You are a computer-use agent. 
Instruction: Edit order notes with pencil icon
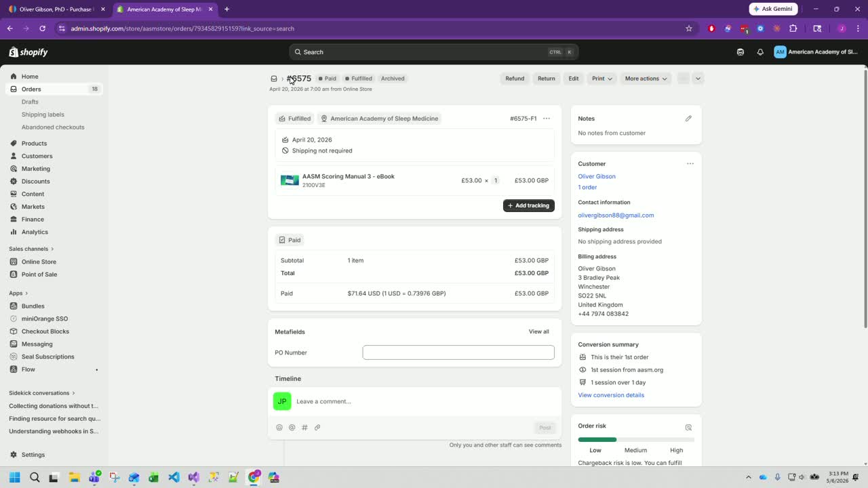click(x=688, y=119)
